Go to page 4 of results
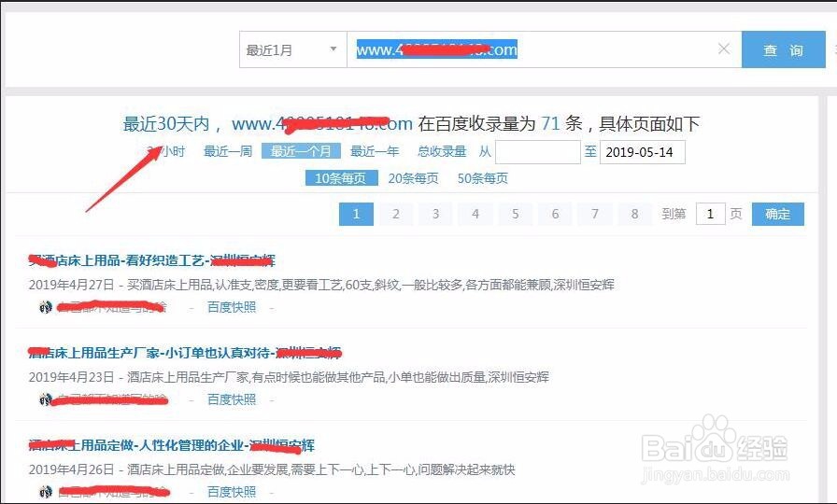The height and width of the screenshot is (504, 837). (x=475, y=214)
